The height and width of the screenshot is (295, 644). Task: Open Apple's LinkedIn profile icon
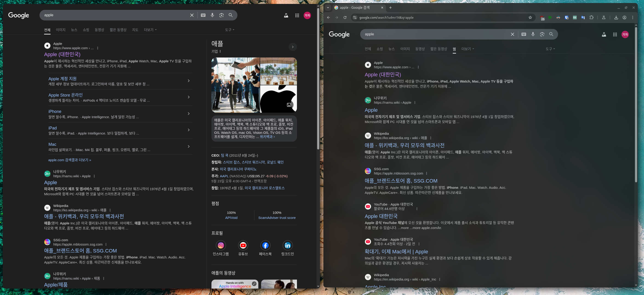288,245
